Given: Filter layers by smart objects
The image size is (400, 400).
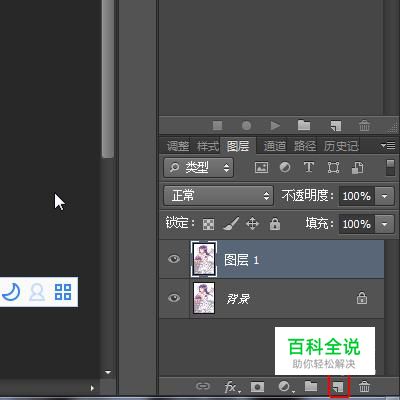Looking at the screenshot, I should (x=357, y=168).
